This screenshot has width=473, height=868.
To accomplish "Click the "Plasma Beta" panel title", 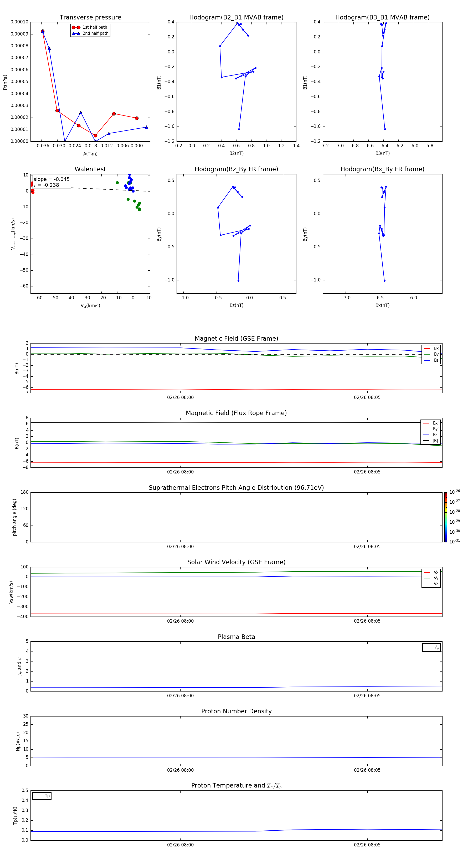I will click(236, 637).
